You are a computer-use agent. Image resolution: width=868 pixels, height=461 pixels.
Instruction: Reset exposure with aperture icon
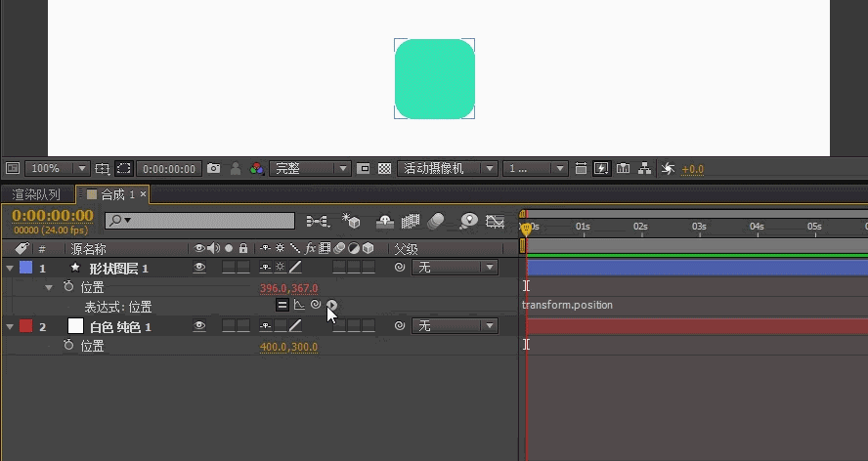click(669, 169)
